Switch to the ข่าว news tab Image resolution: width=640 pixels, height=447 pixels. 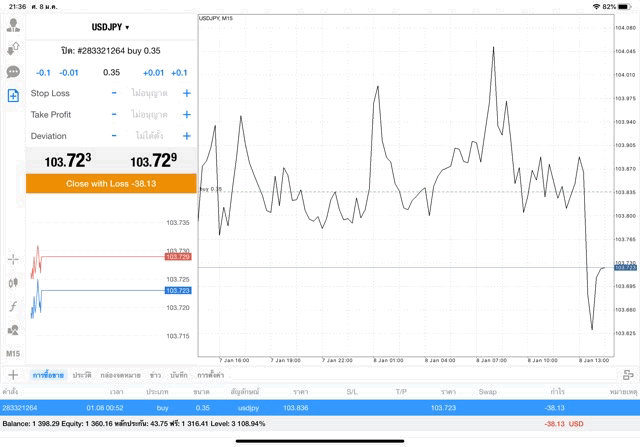pyautogui.click(x=155, y=375)
